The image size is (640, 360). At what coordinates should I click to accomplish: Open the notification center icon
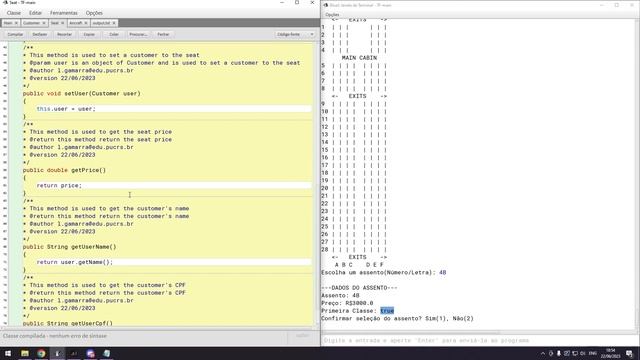629,353
